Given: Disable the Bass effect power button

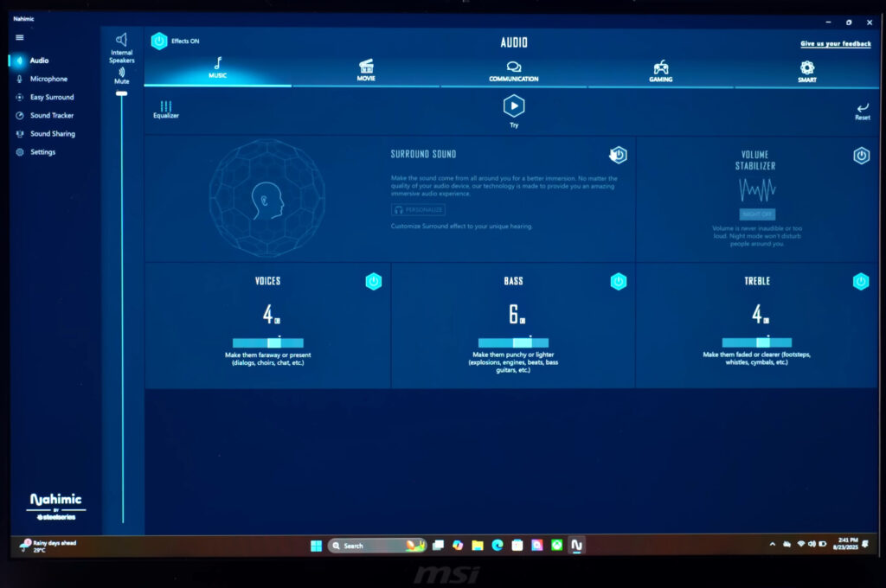Looking at the screenshot, I should pyautogui.click(x=618, y=281).
